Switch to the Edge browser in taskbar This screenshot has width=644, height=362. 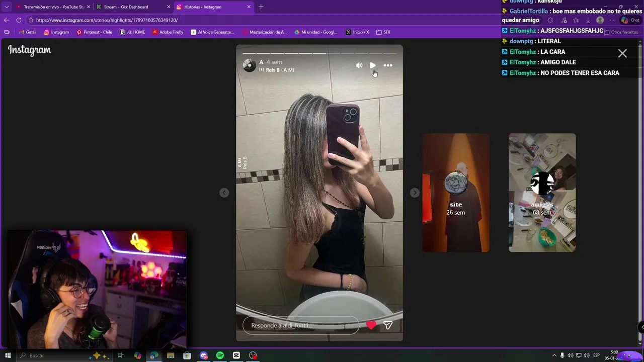tap(154, 355)
